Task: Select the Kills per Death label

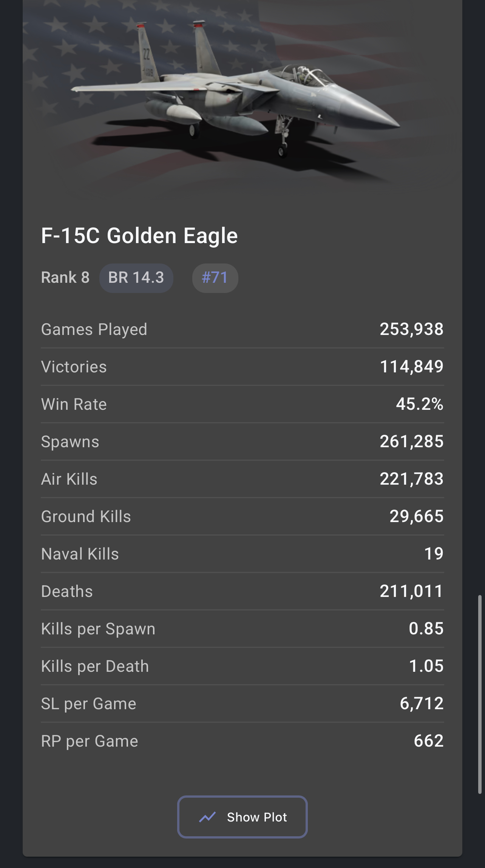Action: click(95, 666)
